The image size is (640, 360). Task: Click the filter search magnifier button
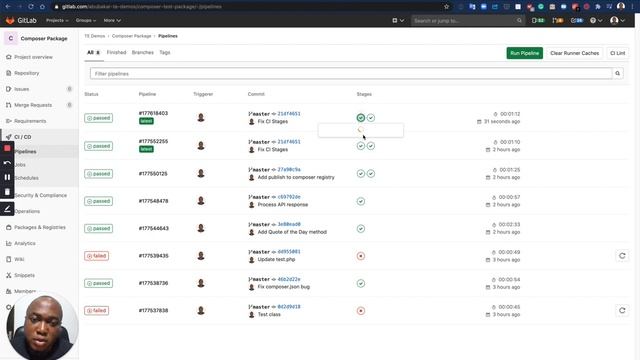point(618,73)
